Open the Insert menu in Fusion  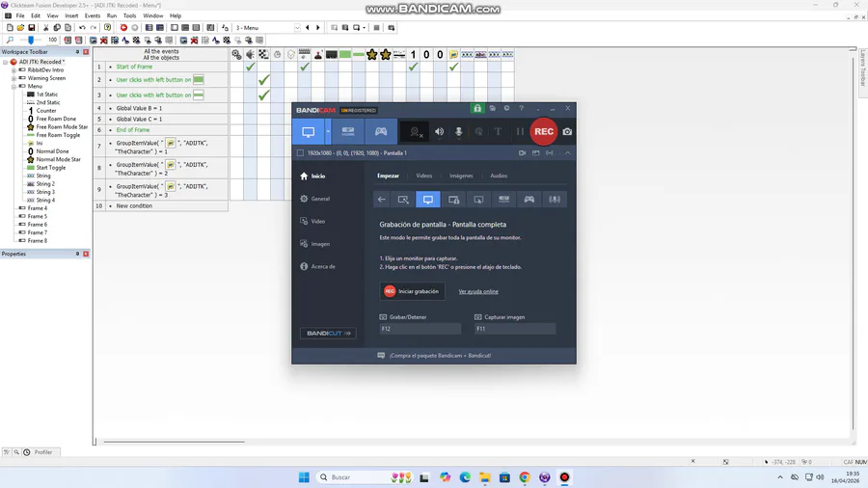pyautogui.click(x=72, y=15)
